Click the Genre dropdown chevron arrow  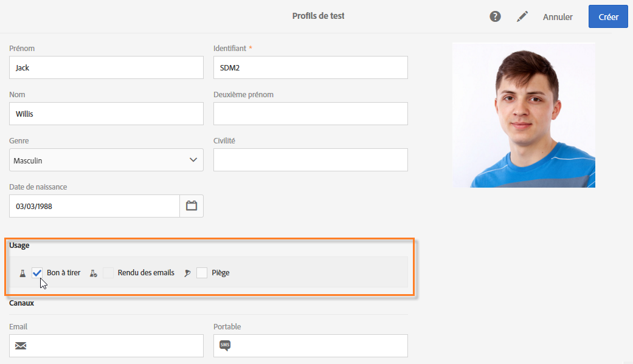[x=193, y=160]
